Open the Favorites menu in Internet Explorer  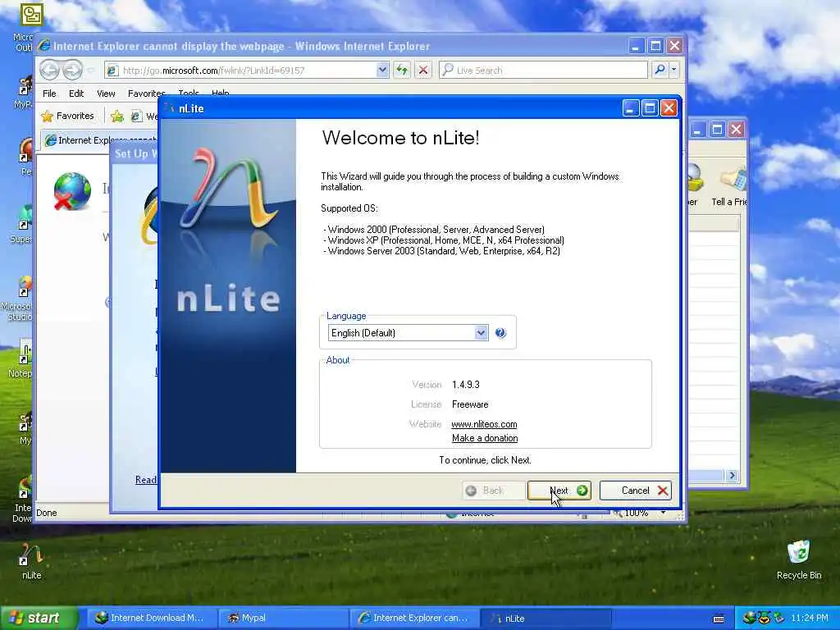146,94
